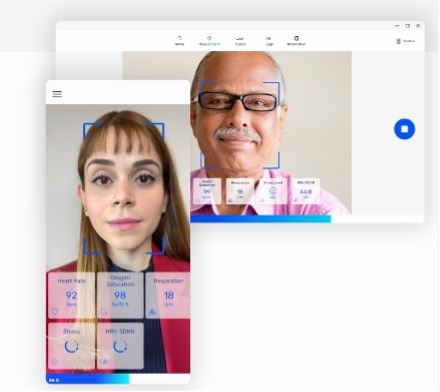This screenshot has width=440, height=392.
Task: Switch to the highlighted Measurement tab
Action: [x=209, y=41]
